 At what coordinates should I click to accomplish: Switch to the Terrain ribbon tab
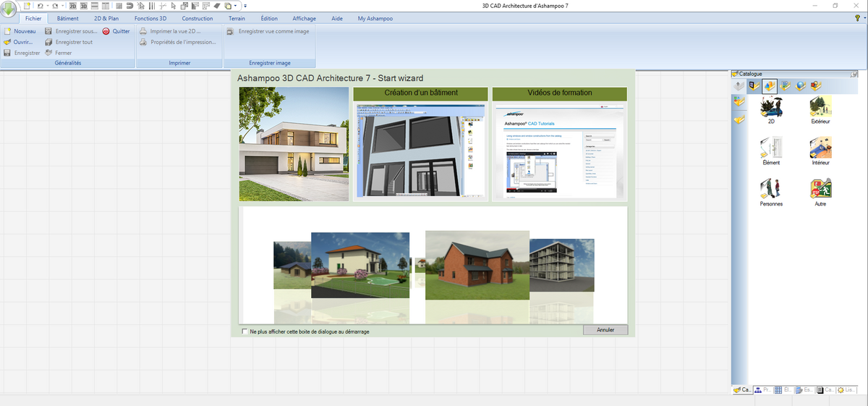click(x=237, y=18)
